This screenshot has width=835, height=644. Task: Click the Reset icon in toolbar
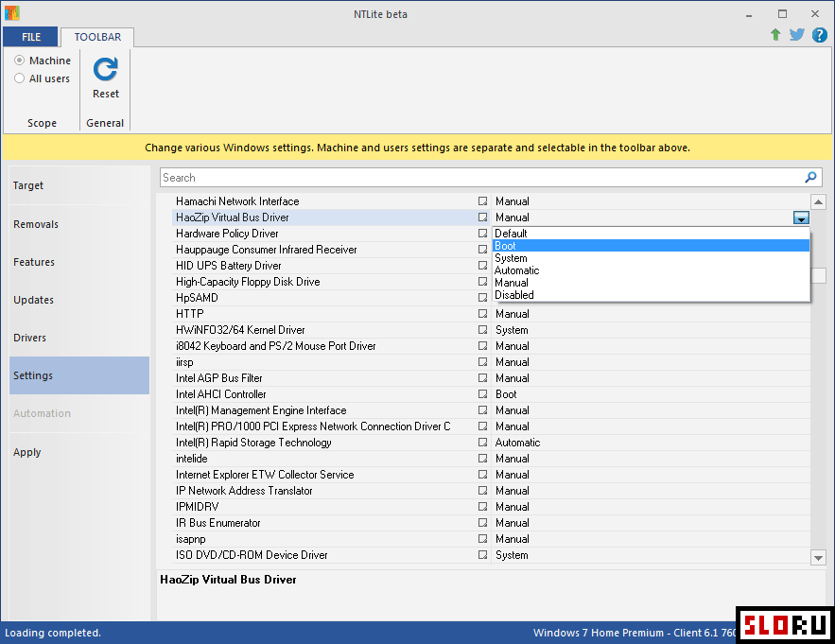click(x=106, y=69)
